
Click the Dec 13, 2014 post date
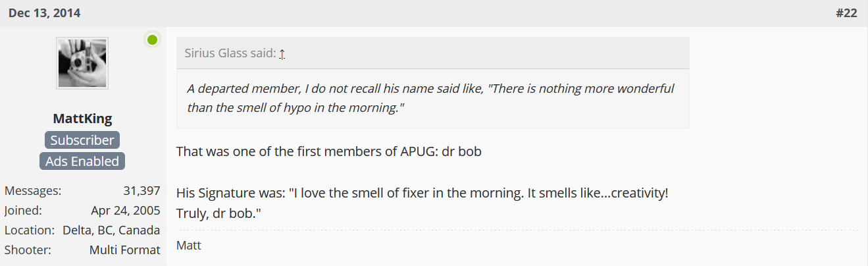click(x=45, y=13)
